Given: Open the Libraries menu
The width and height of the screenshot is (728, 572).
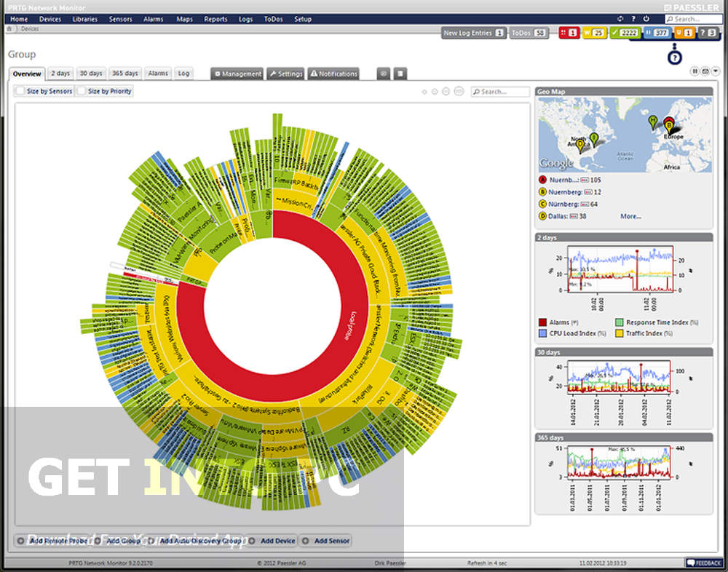Looking at the screenshot, I should (x=85, y=19).
